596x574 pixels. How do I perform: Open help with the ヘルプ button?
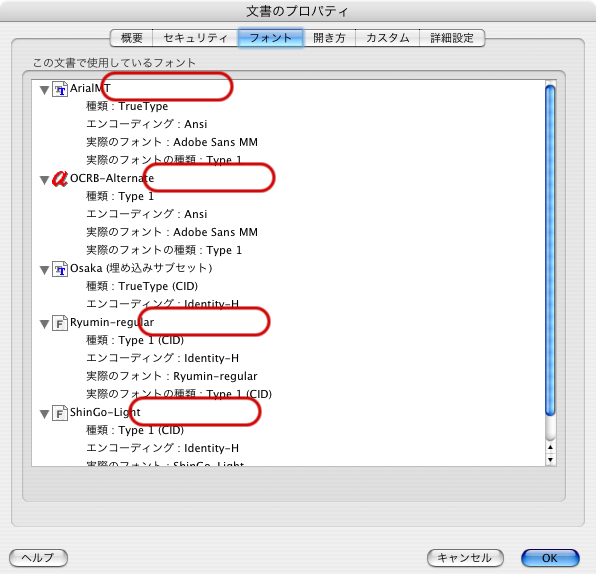coord(38,558)
